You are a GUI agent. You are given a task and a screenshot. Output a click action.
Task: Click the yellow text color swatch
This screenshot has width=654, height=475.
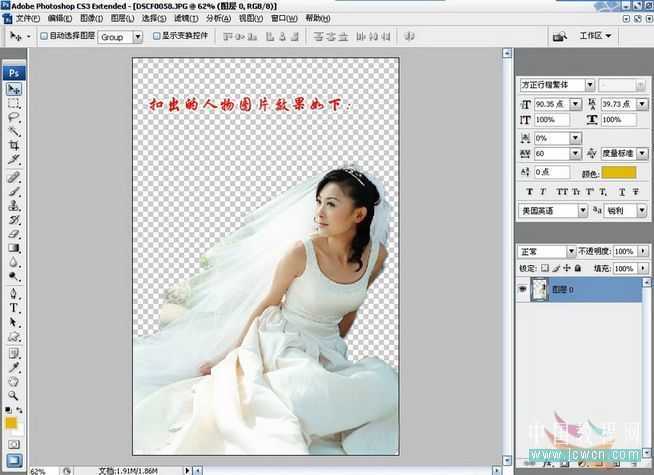click(x=618, y=173)
